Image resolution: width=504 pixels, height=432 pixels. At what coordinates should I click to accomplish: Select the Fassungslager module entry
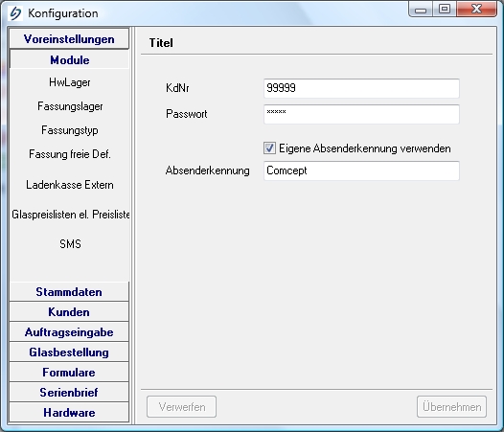click(70, 106)
